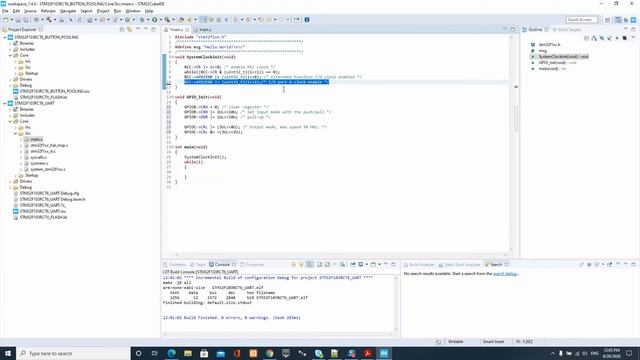
Task: Click Collapse All in Project Explorer
Action: click(x=122, y=29)
